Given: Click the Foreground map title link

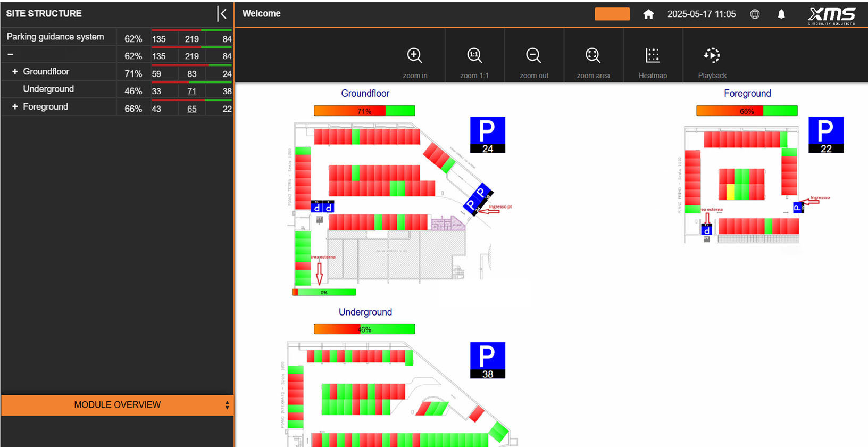Looking at the screenshot, I should tap(747, 94).
